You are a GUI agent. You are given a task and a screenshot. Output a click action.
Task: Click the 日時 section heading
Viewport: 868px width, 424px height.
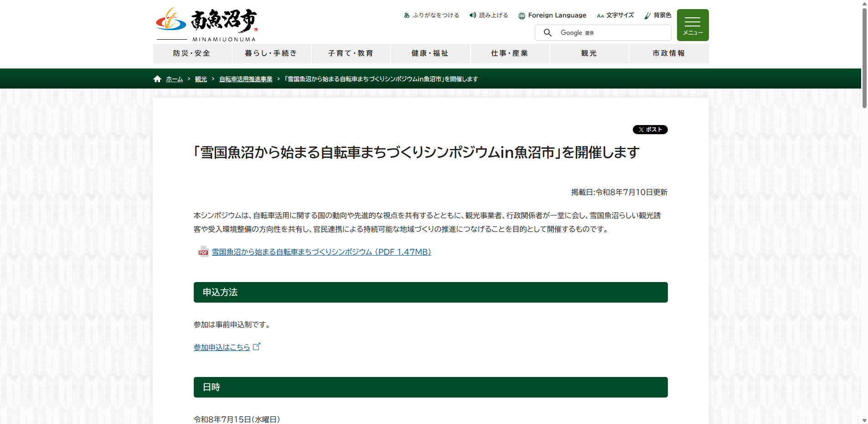[431, 387]
